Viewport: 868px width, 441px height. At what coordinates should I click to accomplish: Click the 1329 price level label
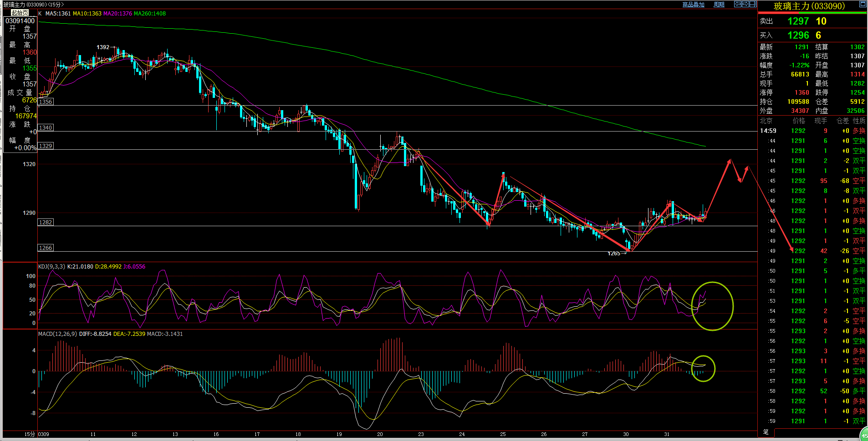click(x=46, y=146)
